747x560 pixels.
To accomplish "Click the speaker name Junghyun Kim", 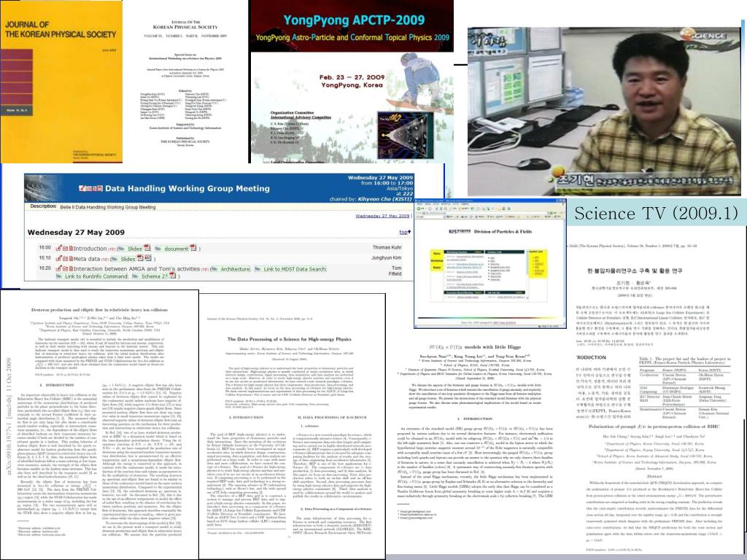I will pyautogui.click(x=387, y=257).
